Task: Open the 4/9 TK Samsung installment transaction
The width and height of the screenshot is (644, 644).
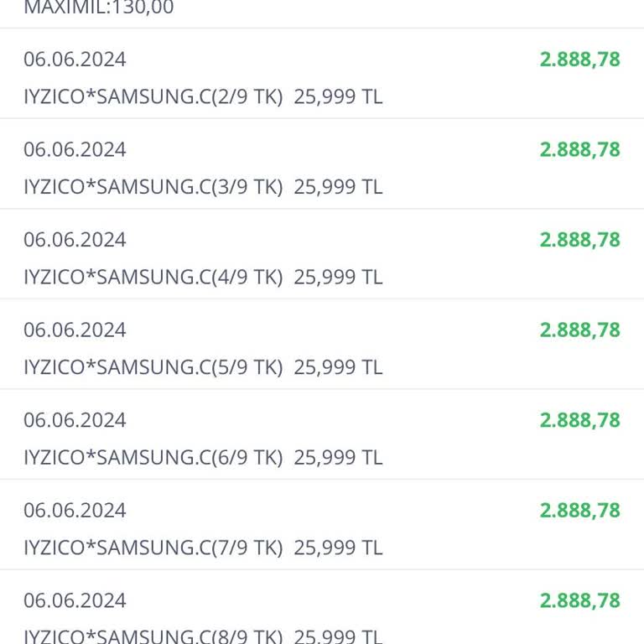Action: click(x=322, y=254)
